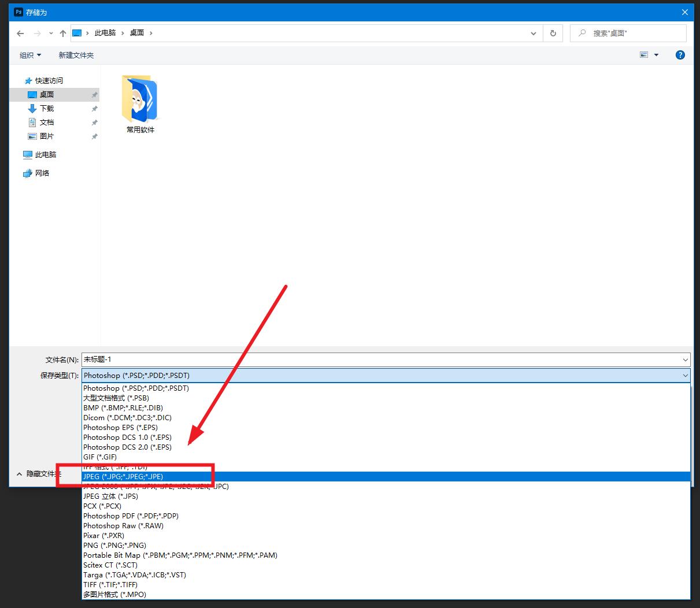This screenshot has width=700, height=608.
Task: Expand the chevron after 桌面 in the address bar
Action: [x=151, y=33]
